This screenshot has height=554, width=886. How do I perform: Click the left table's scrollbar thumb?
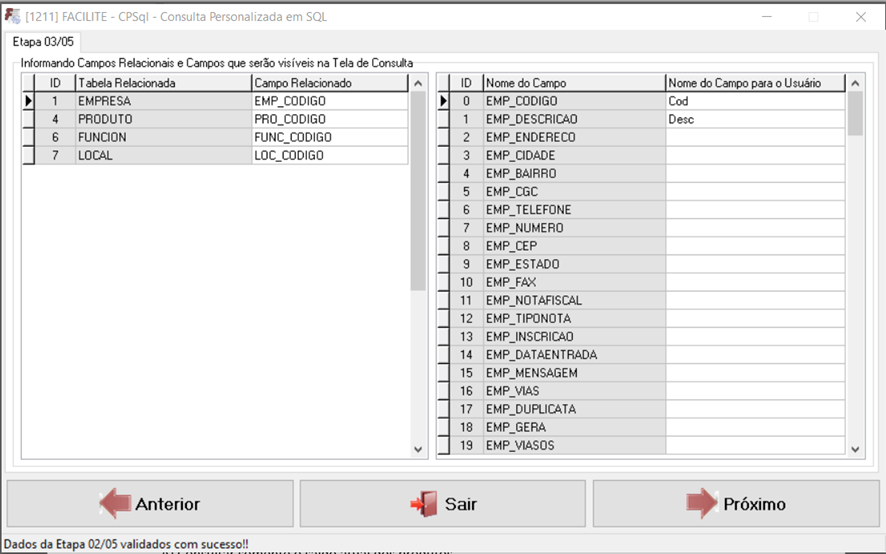[418, 191]
